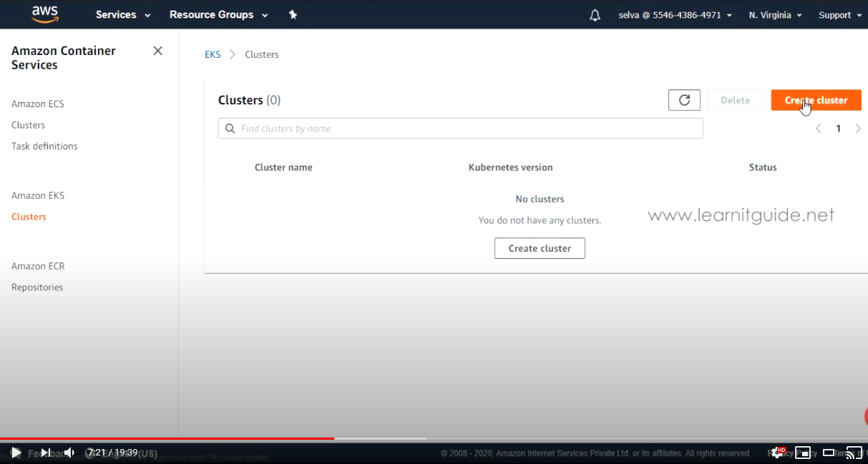Click the greyed Delete button

[735, 100]
